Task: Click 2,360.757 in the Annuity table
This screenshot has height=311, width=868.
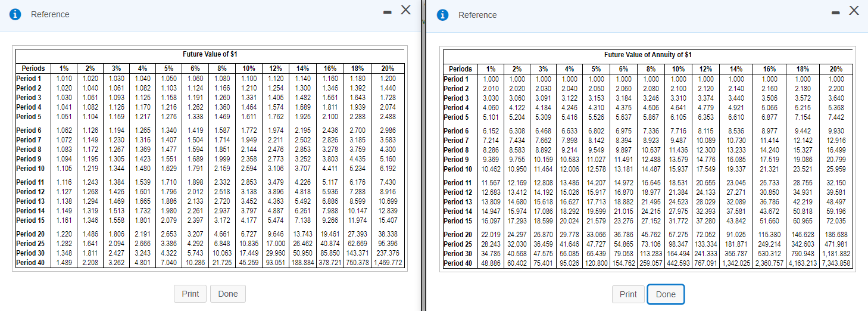Action: (770, 263)
